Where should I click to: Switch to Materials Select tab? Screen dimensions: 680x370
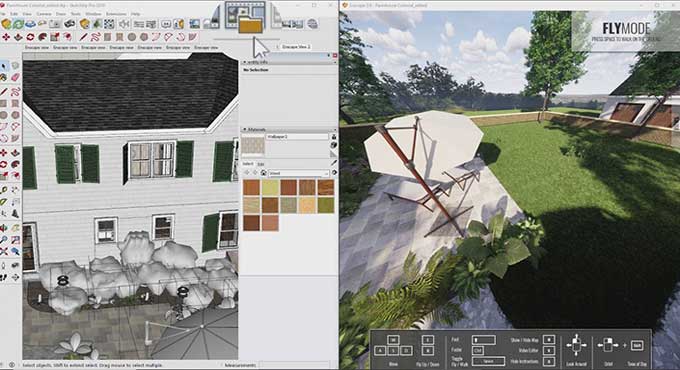(x=248, y=164)
